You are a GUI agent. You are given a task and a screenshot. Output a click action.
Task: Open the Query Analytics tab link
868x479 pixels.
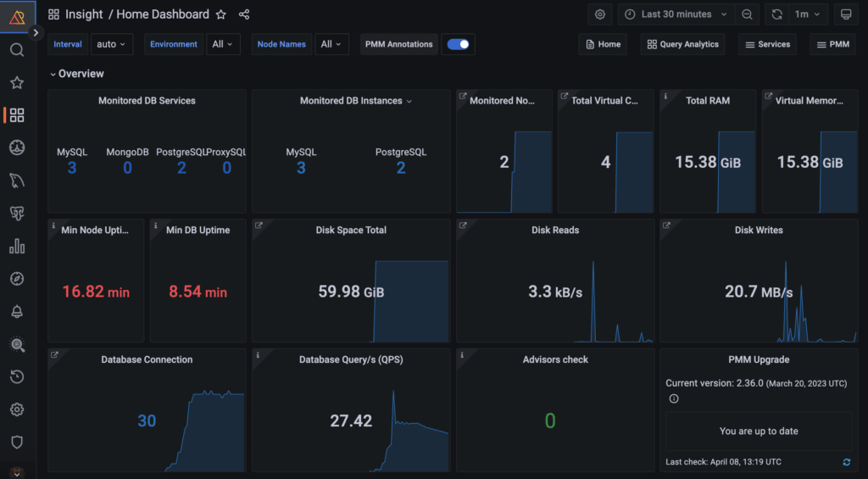pos(682,44)
